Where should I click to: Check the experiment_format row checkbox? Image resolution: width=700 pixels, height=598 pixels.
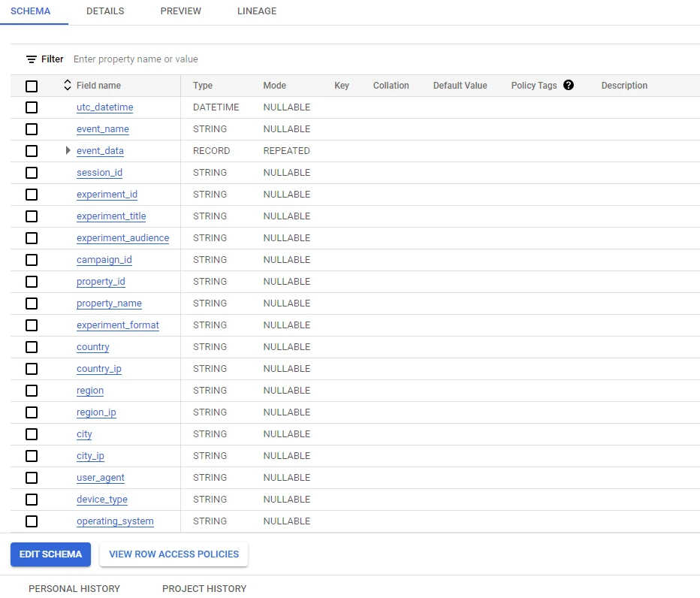coord(32,325)
